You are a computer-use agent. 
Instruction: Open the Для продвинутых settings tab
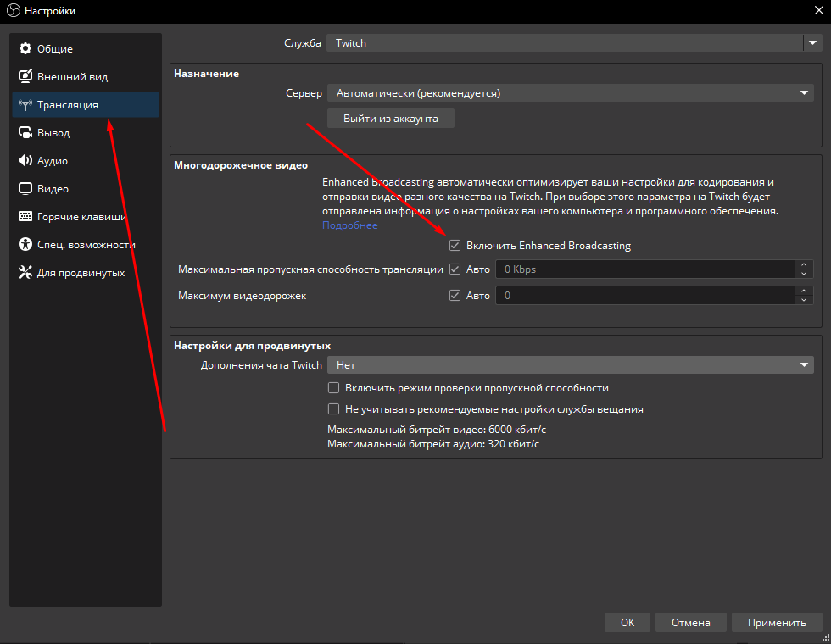[81, 273]
